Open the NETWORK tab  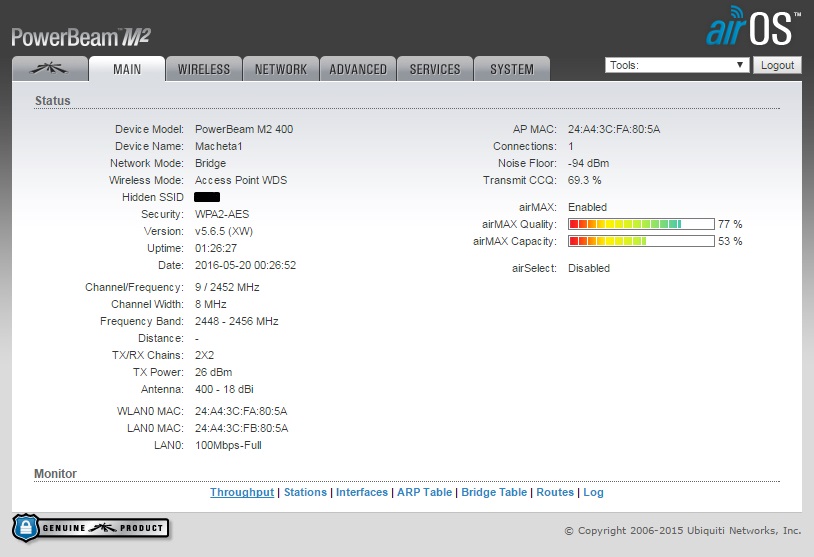280,69
